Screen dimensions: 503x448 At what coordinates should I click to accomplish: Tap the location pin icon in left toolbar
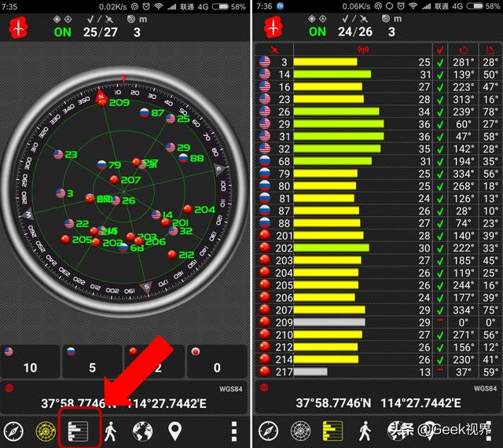[174, 430]
